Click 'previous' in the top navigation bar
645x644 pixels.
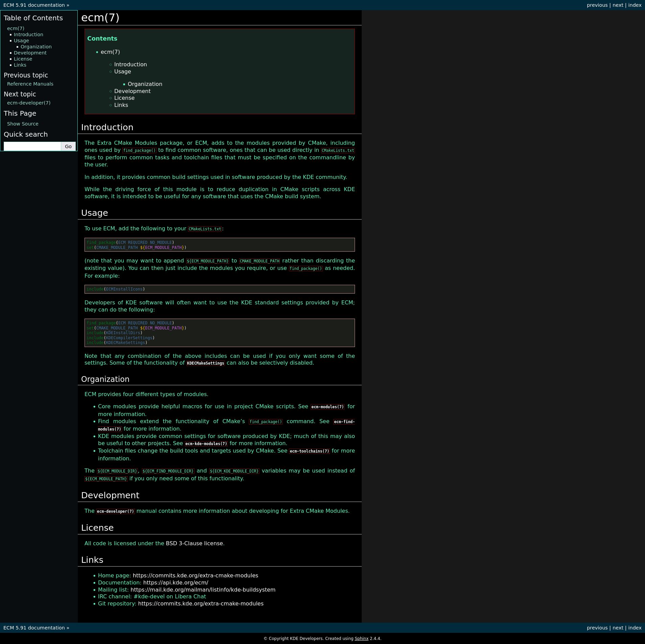point(597,5)
